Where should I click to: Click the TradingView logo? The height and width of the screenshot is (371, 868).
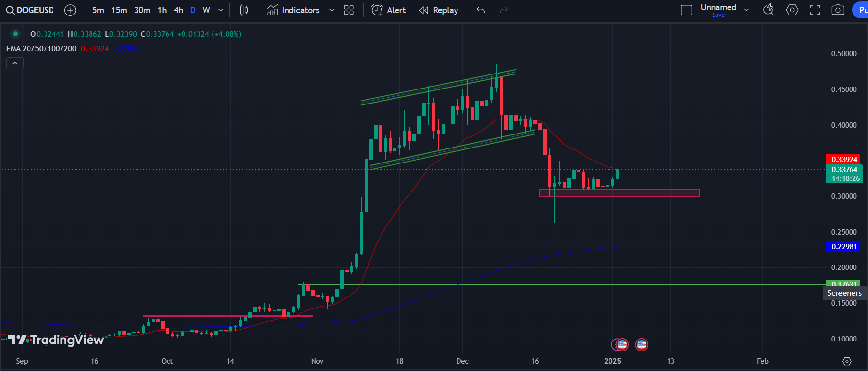coord(57,341)
